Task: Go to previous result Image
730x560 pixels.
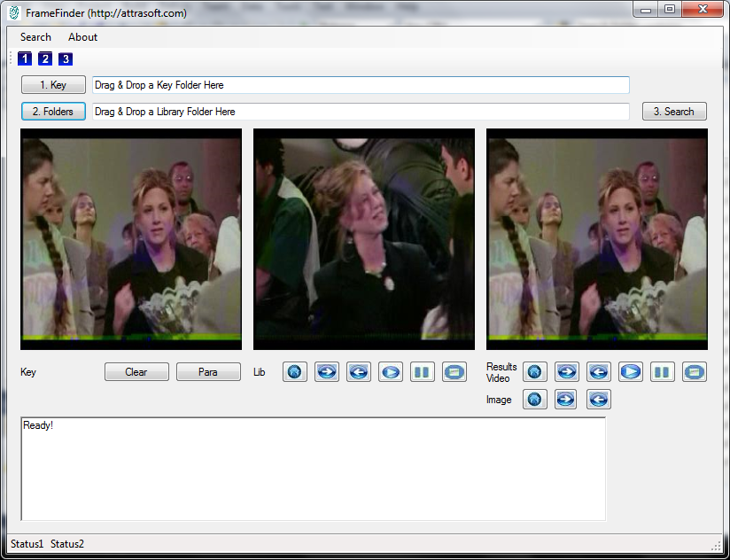Action: (599, 400)
